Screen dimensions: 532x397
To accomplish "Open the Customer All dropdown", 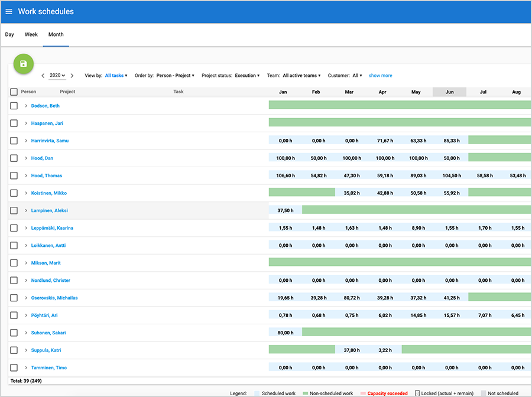I will pos(357,76).
